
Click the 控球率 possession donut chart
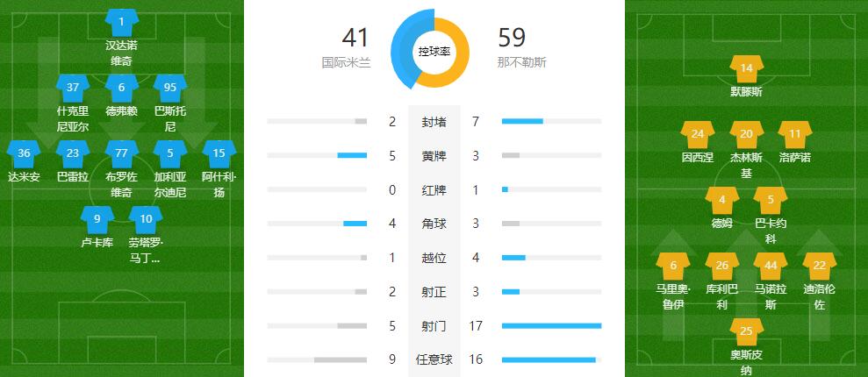coord(434,51)
